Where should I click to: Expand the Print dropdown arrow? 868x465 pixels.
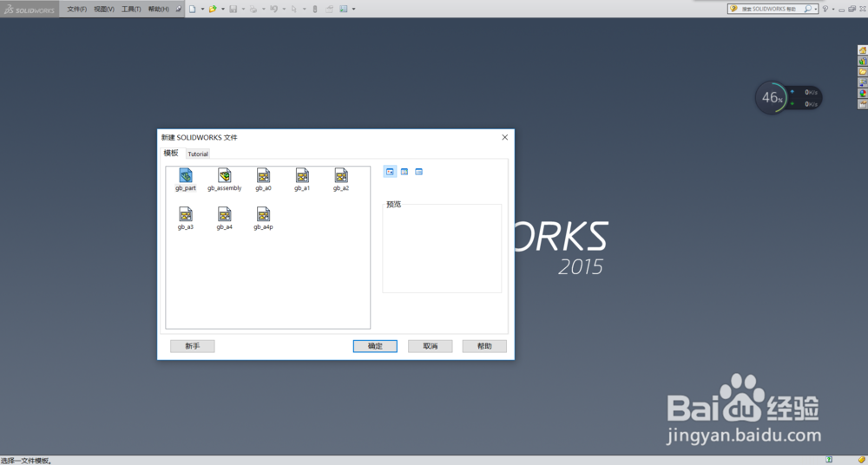(x=264, y=9)
